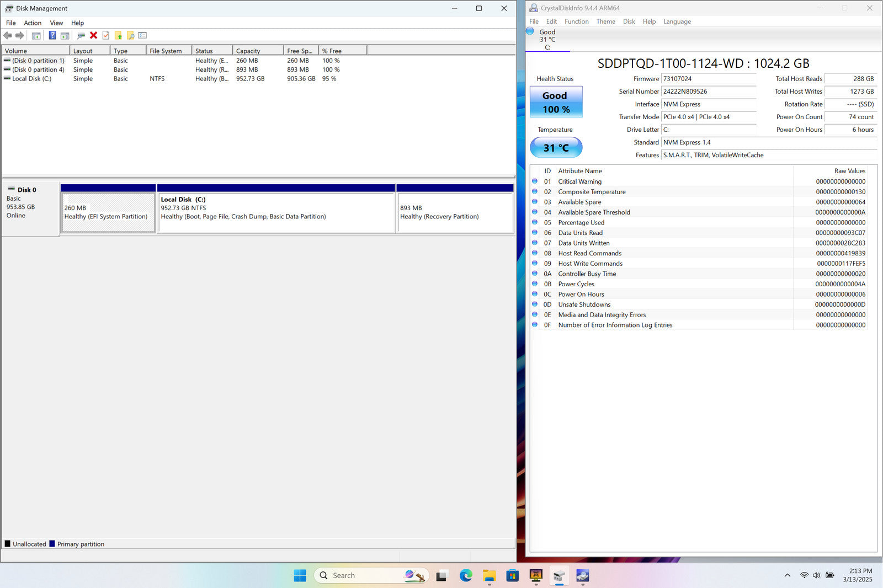Open Task View from the taskbar

click(x=441, y=575)
